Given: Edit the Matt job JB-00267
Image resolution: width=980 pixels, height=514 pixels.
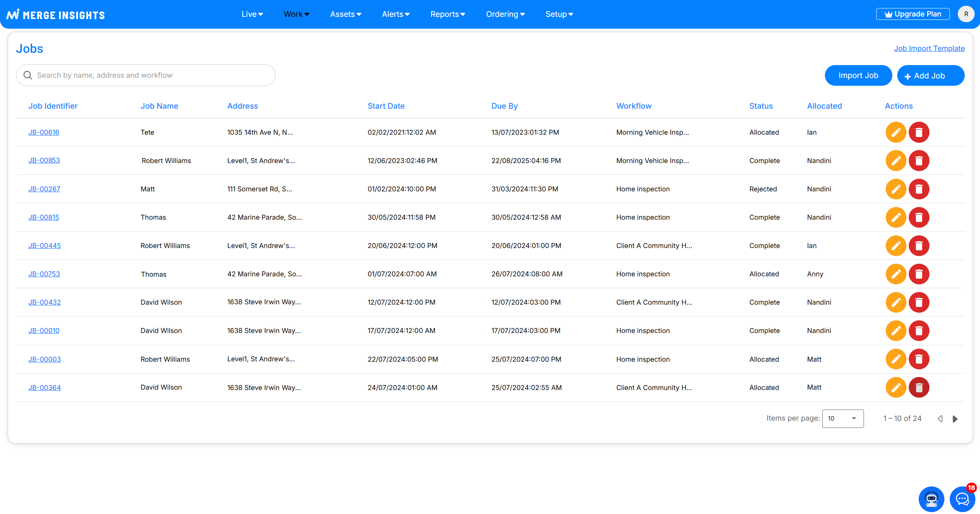Looking at the screenshot, I should (x=895, y=189).
